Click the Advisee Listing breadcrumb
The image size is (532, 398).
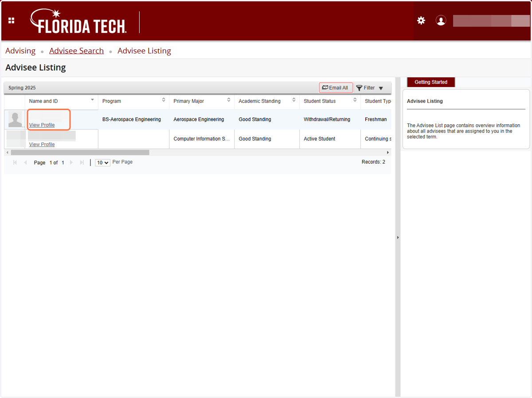point(144,51)
